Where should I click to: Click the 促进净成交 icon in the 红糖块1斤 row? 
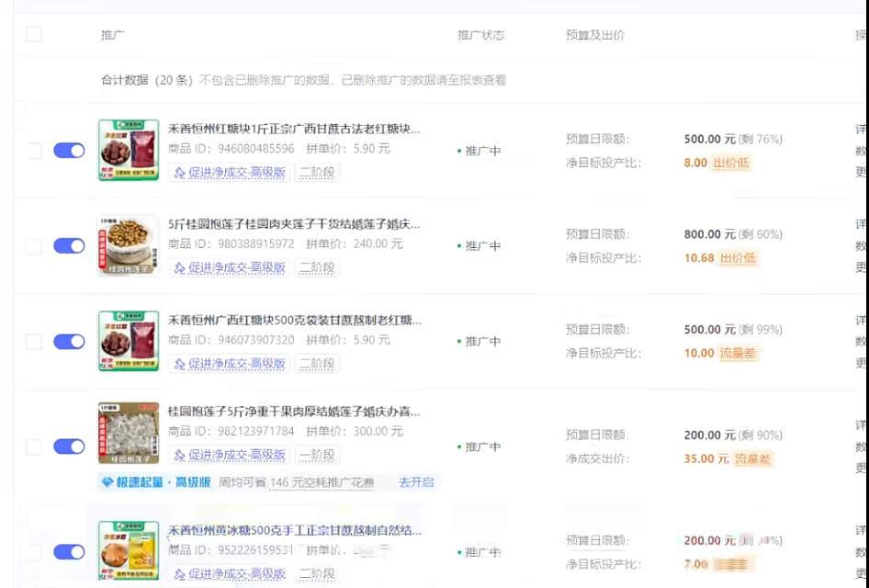click(179, 173)
